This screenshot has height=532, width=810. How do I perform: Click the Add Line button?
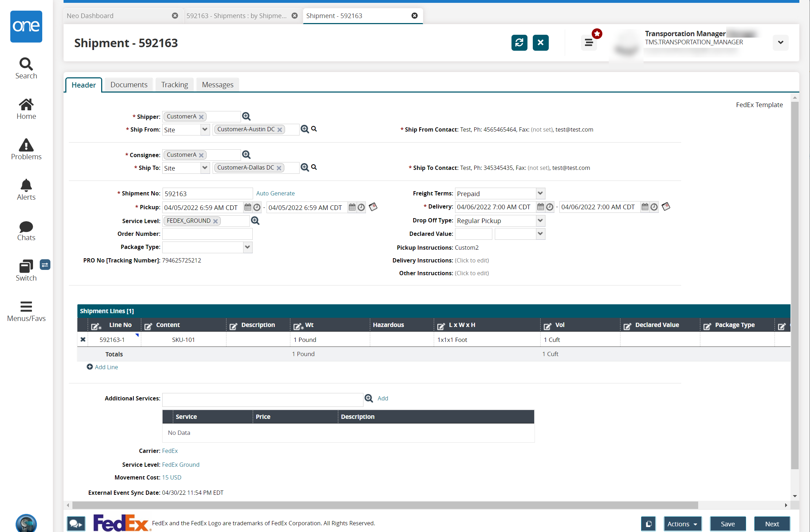click(102, 367)
